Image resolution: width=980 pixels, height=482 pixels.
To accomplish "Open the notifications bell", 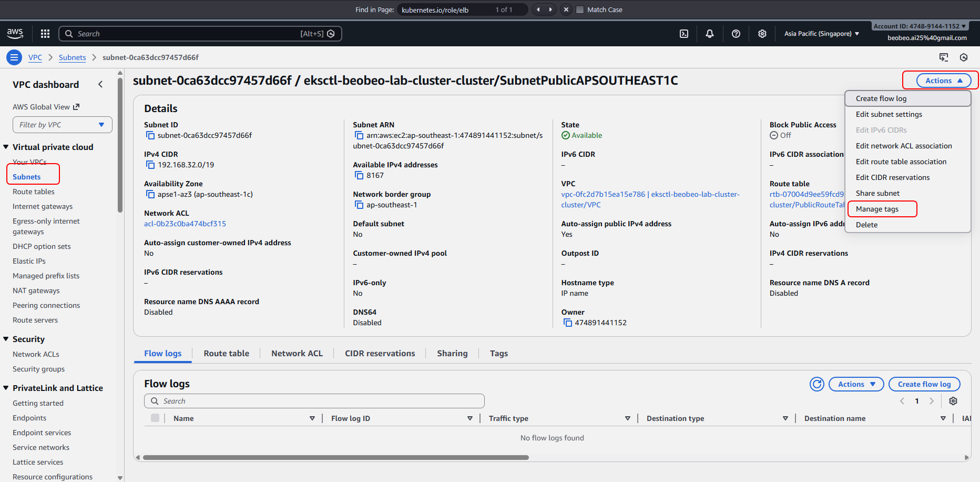I will [710, 34].
